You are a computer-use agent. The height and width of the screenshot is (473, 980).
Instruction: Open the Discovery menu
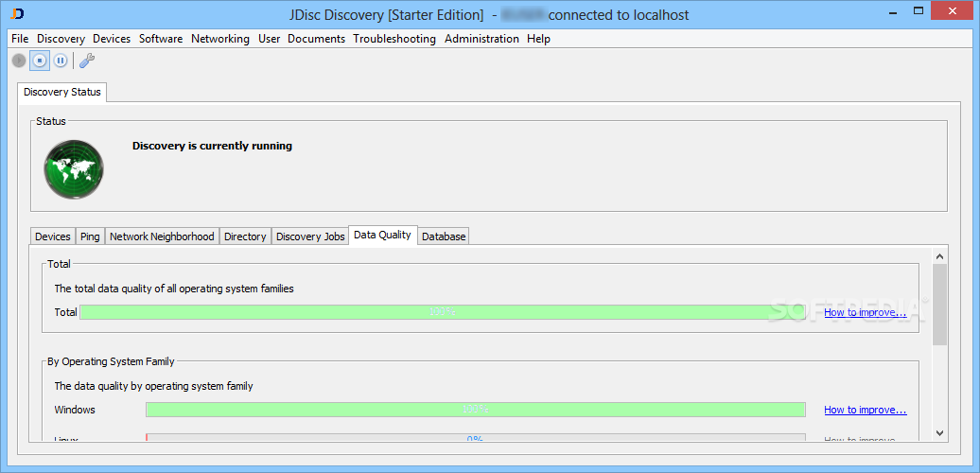pos(61,39)
